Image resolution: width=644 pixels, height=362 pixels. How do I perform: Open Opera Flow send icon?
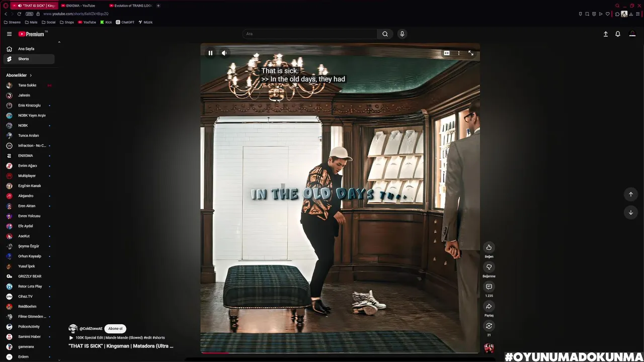tap(601, 14)
